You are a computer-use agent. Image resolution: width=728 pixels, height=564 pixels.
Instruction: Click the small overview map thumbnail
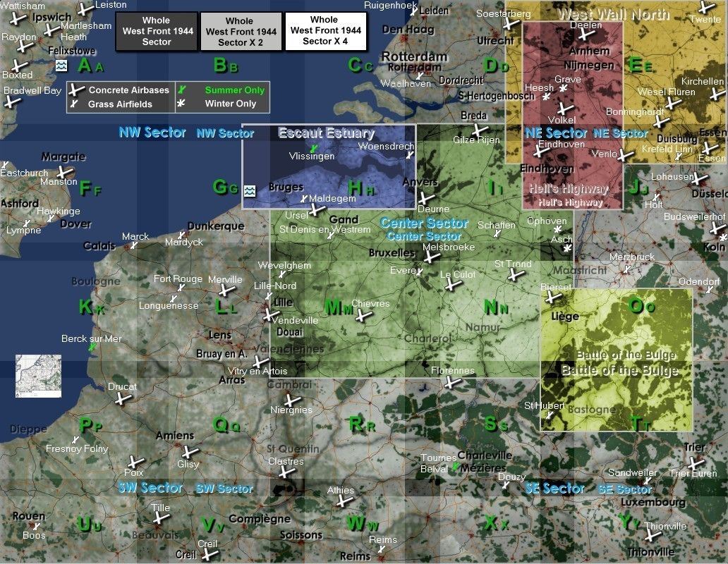pos(38,375)
